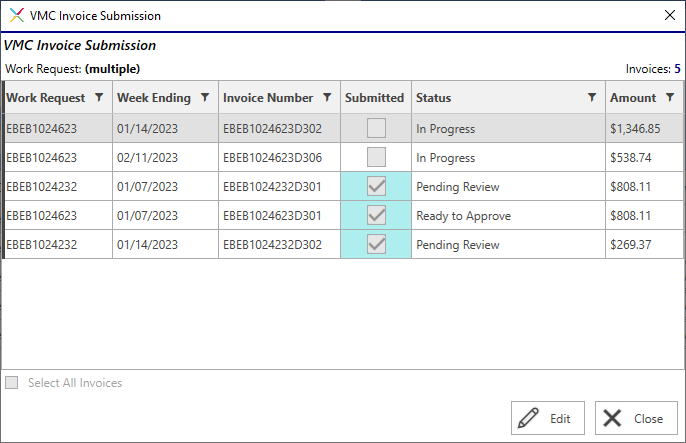Click week ending 01/07/2023 for invoice EBEB1024232D301
Image resolution: width=686 pixels, height=443 pixels.
(x=165, y=186)
